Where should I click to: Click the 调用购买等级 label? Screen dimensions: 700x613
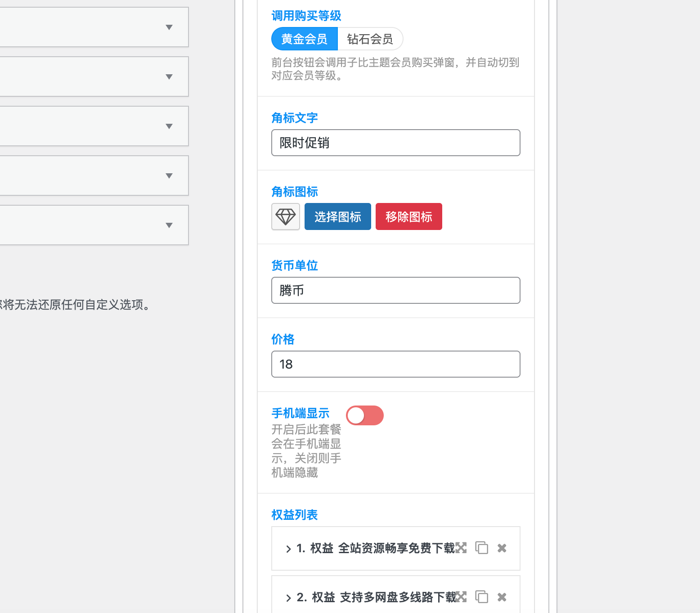pos(306,16)
